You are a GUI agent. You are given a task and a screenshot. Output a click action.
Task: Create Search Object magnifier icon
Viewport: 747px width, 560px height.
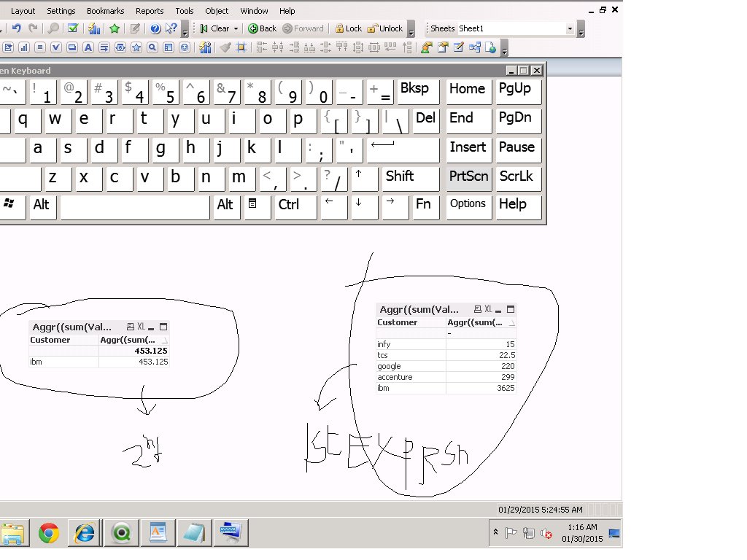[x=152, y=47]
